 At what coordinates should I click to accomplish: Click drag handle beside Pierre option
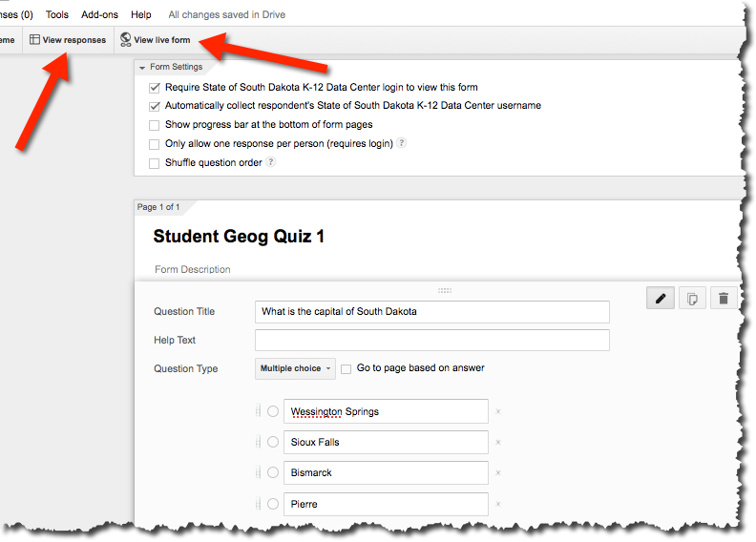click(258, 504)
